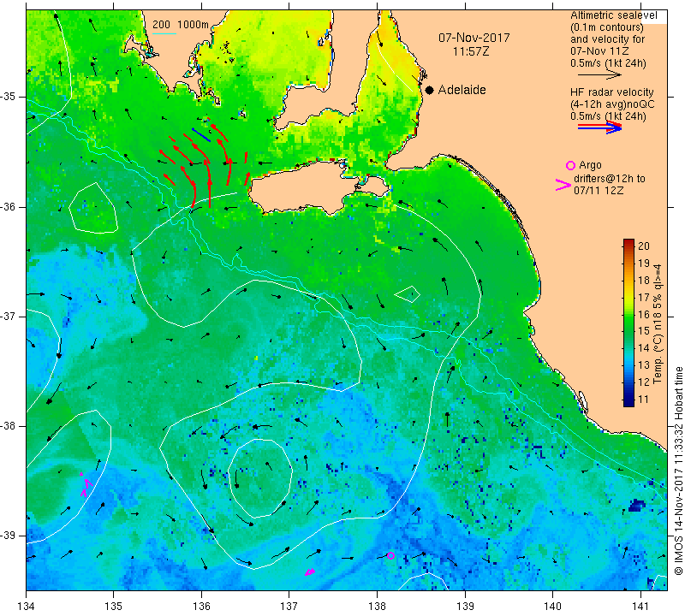Click the '0.5m/s (1kt 24h)' altimetric scale text
Viewport: 685px width, 616px height.
point(608,63)
